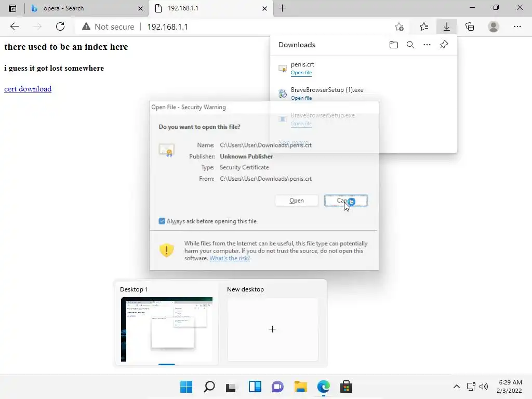Select the 192.168.1.1 tab
Screen dimensions: 532x399
210,8
